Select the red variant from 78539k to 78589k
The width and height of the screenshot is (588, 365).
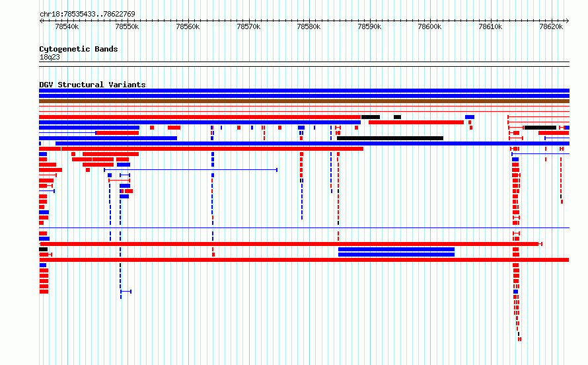(x=212, y=149)
